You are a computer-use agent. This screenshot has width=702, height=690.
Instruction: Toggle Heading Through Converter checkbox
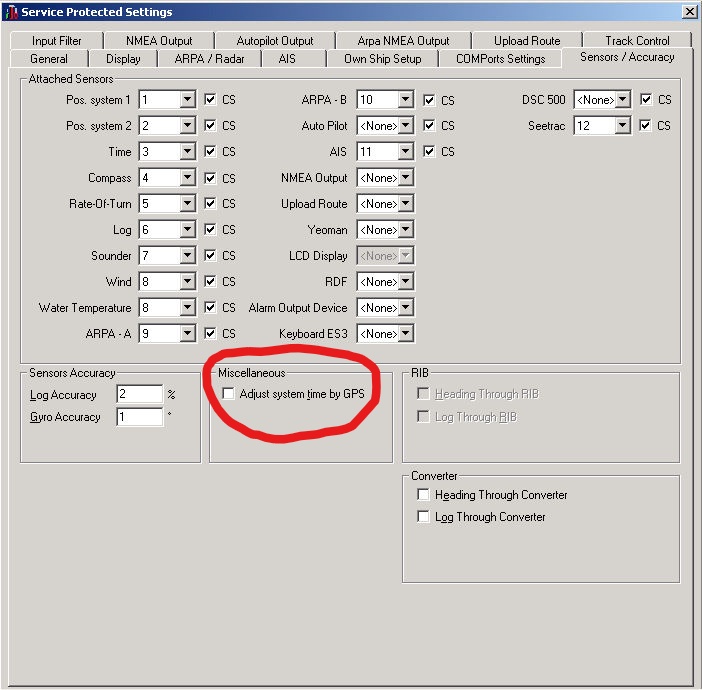424,495
